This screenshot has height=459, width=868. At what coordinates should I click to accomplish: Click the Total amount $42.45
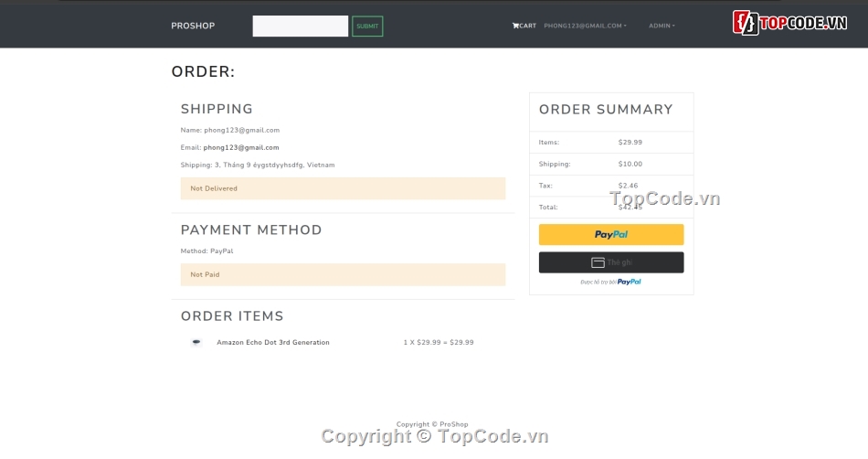click(x=630, y=207)
